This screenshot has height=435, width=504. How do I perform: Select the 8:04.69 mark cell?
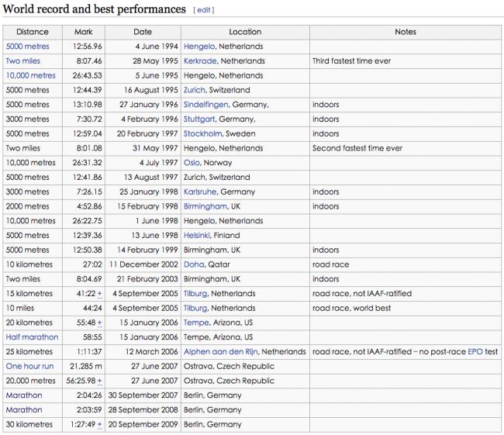[x=84, y=279]
